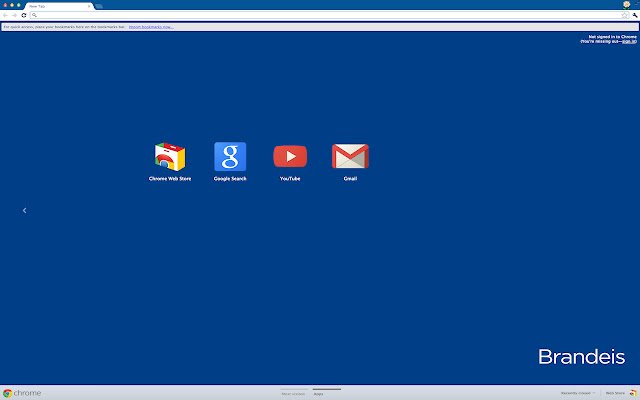This screenshot has height=400, width=640.
Task: Click the macOS yellow minimize button
Action: tap(12, 5)
